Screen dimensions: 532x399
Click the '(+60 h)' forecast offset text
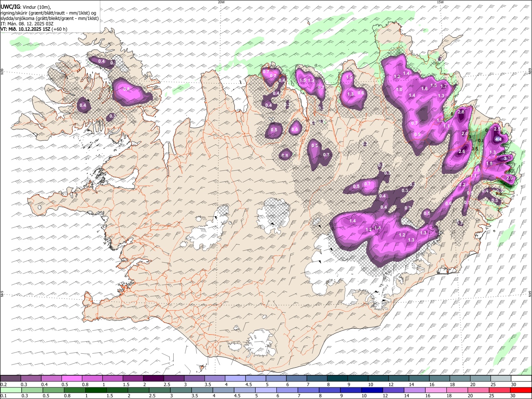click(x=60, y=29)
